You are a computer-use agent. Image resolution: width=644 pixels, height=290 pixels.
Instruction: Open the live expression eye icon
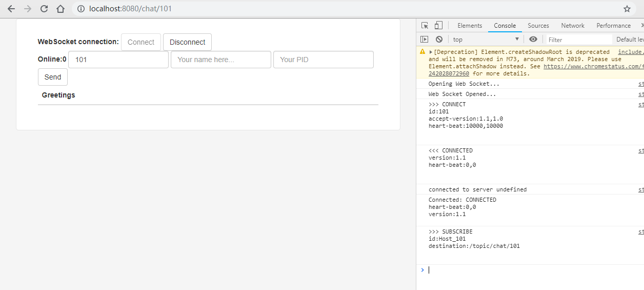[x=533, y=39]
